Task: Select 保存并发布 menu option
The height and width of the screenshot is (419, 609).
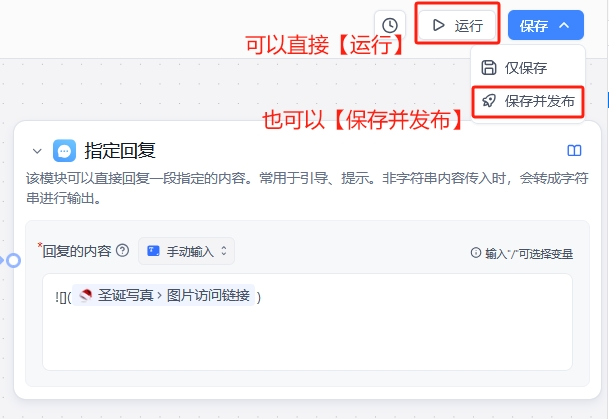Action: pos(528,101)
